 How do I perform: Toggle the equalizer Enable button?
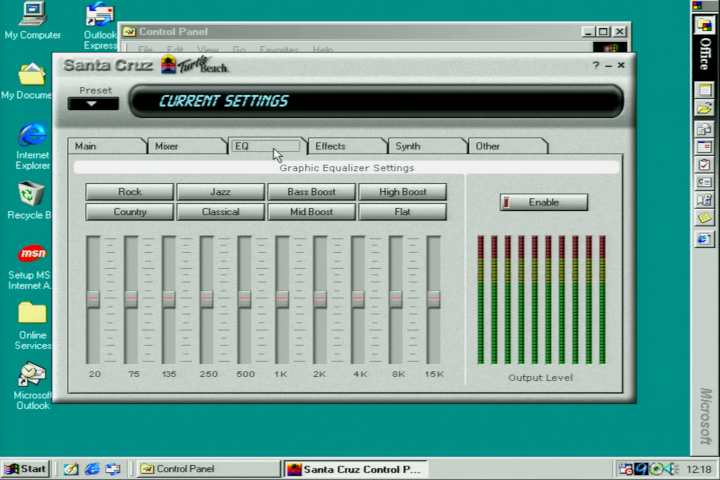[x=544, y=202]
